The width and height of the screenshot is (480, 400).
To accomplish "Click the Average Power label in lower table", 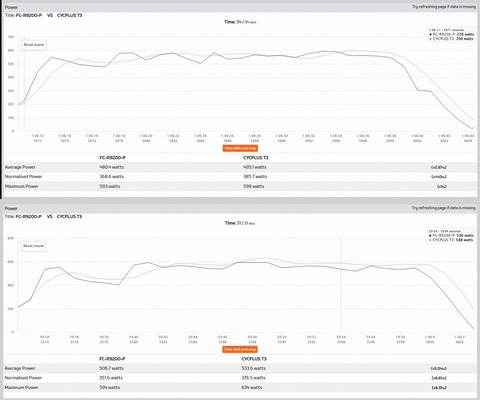I will (x=20, y=368).
